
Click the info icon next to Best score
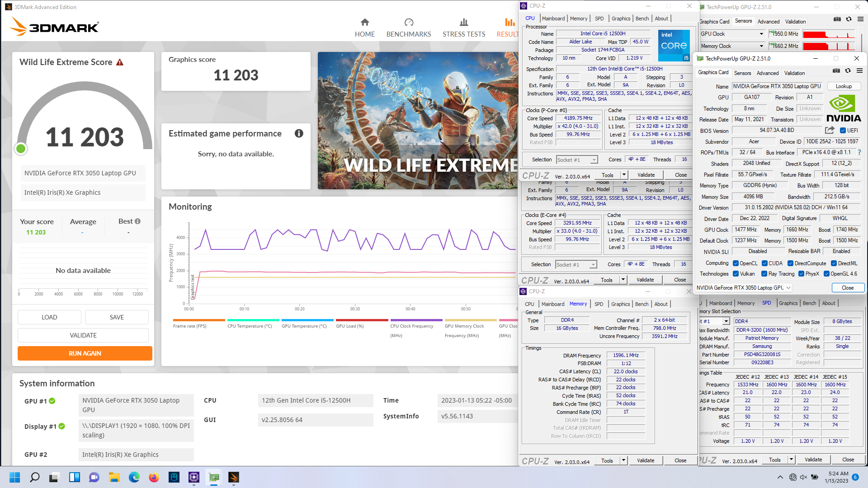coord(137,221)
